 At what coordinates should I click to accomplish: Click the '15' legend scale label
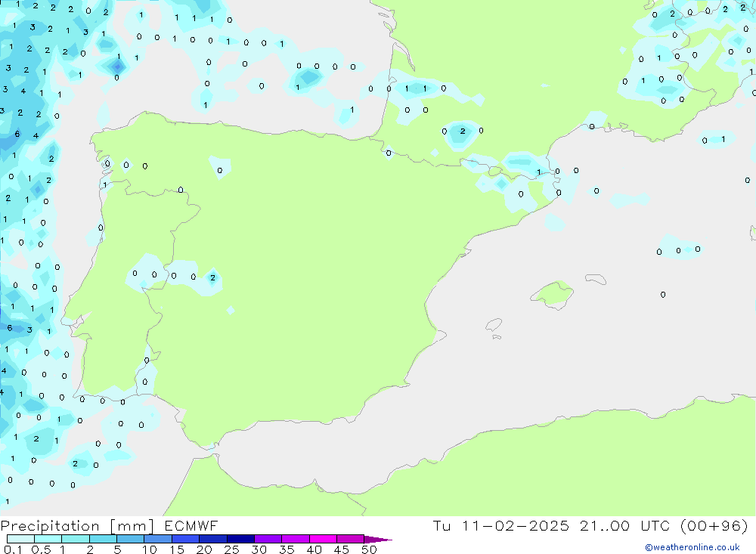click(177, 549)
